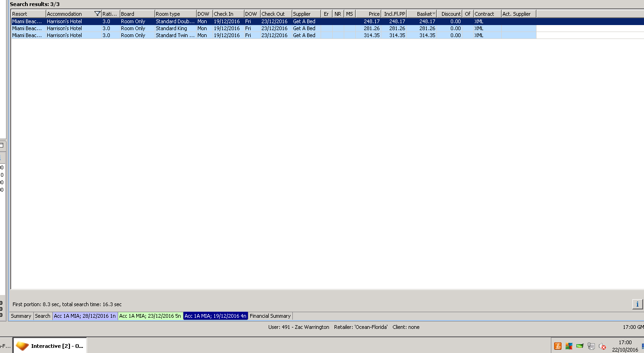The width and height of the screenshot is (644, 353).
Task: Open the system tray clock showing 22/10/2016
Action: pyautogui.click(x=625, y=346)
